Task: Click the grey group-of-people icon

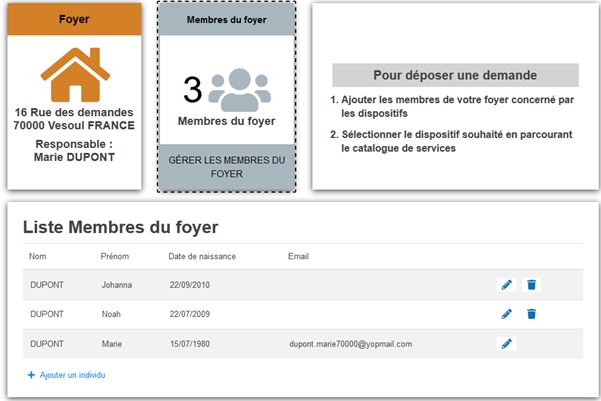Action: click(x=240, y=90)
